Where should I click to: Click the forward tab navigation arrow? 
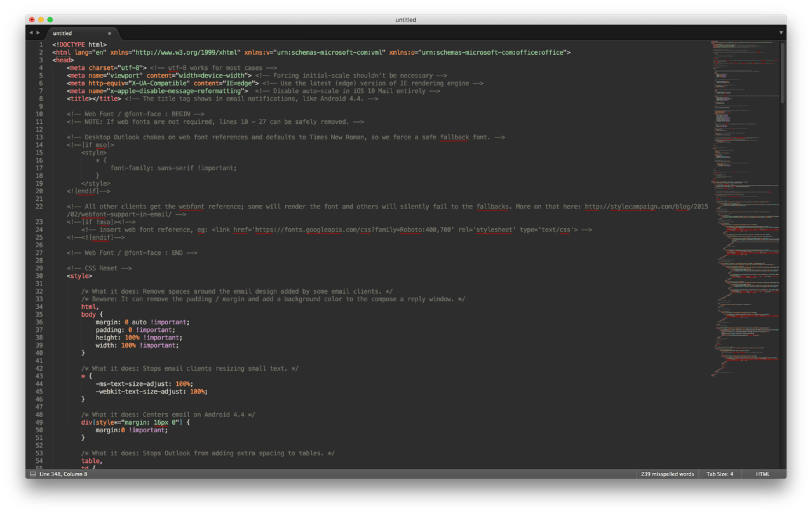pos(38,33)
